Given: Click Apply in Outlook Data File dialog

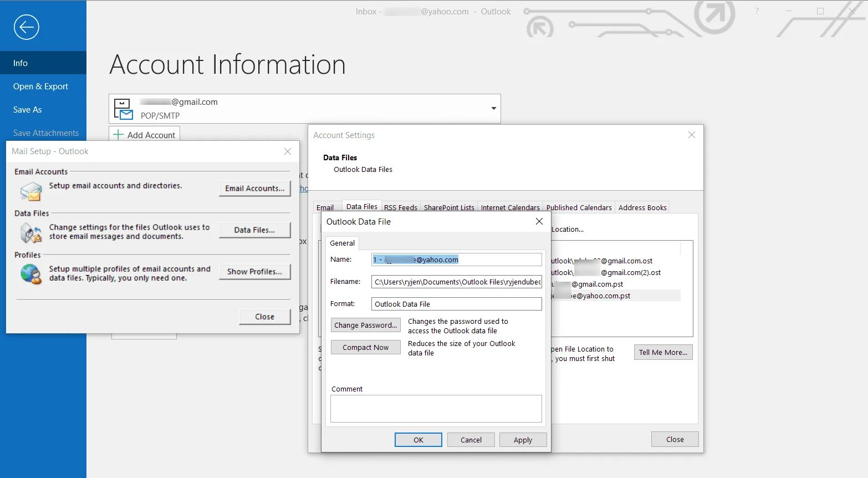Looking at the screenshot, I should pyautogui.click(x=523, y=440).
